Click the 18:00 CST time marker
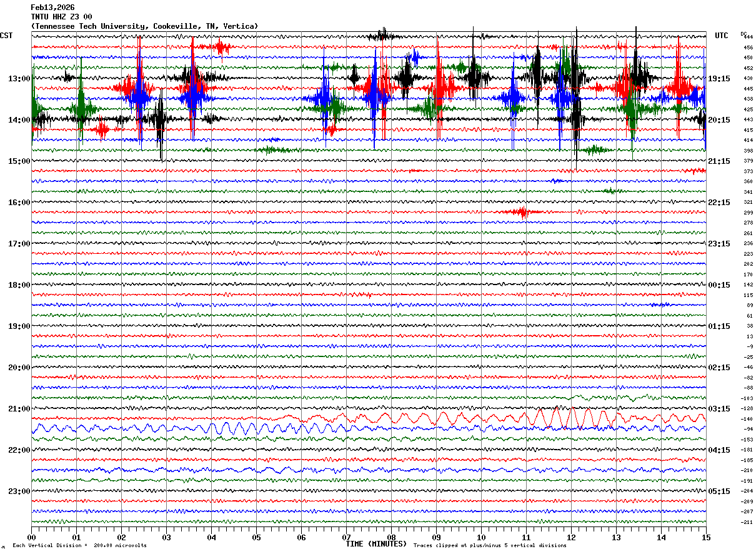Screen dimensions: 756x554 point(19,285)
